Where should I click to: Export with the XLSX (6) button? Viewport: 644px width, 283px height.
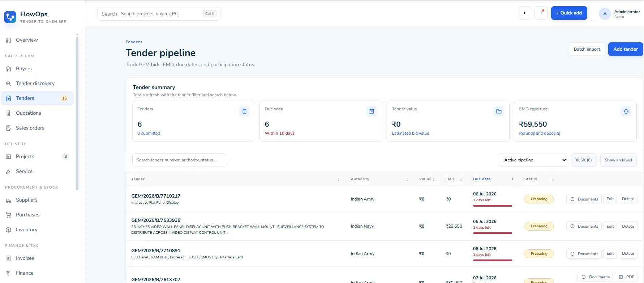click(x=584, y=160)
